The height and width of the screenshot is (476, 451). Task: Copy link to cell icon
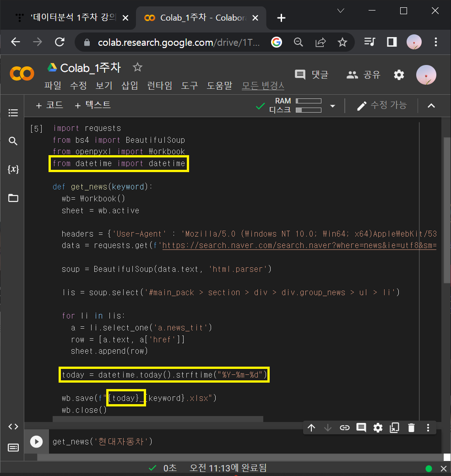pos(344,428)
